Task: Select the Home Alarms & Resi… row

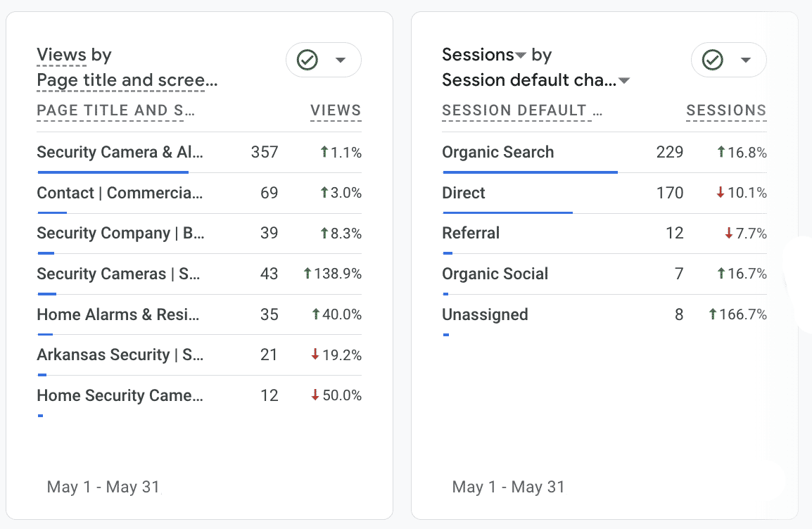Action: 118,314
